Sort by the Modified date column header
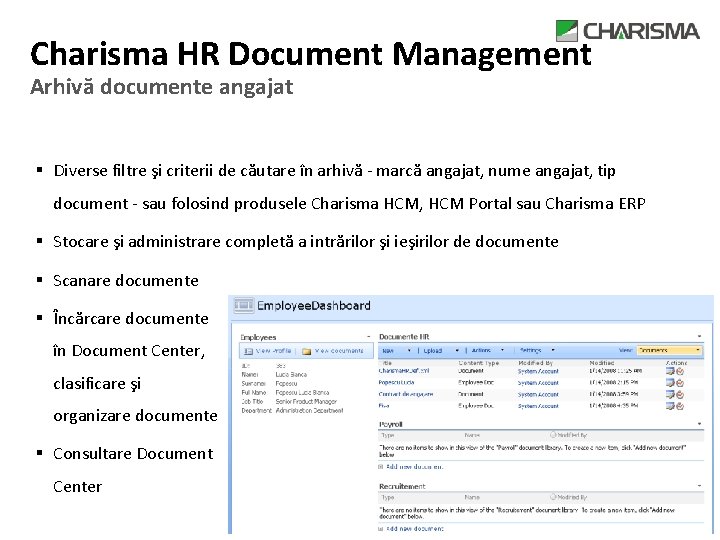This screenshot has width=720, height=540. coord(602,363)
